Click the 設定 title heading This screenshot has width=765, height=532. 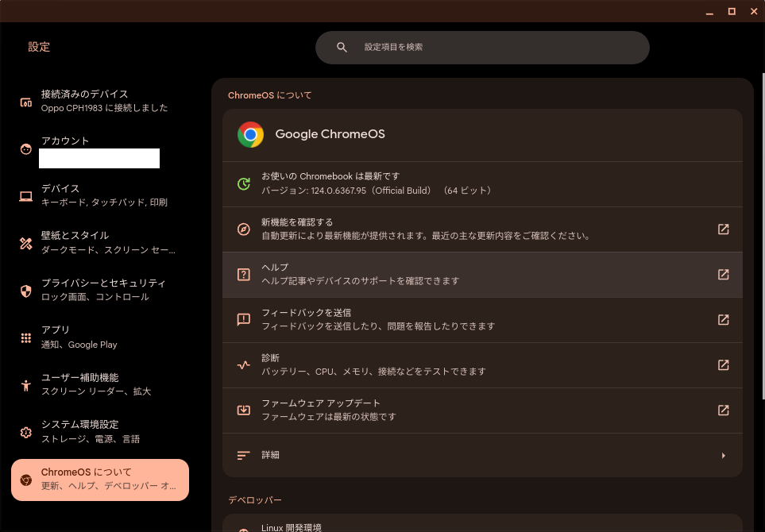(39, 47)
